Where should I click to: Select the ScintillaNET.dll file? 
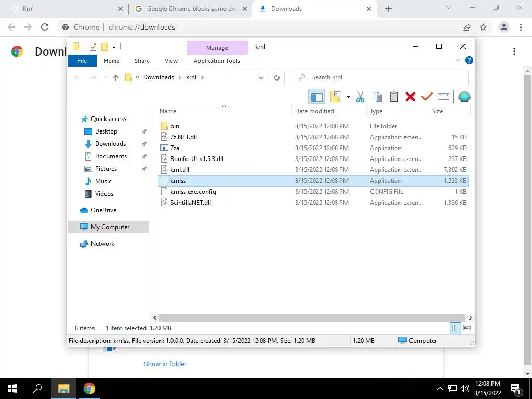[313, 203]
